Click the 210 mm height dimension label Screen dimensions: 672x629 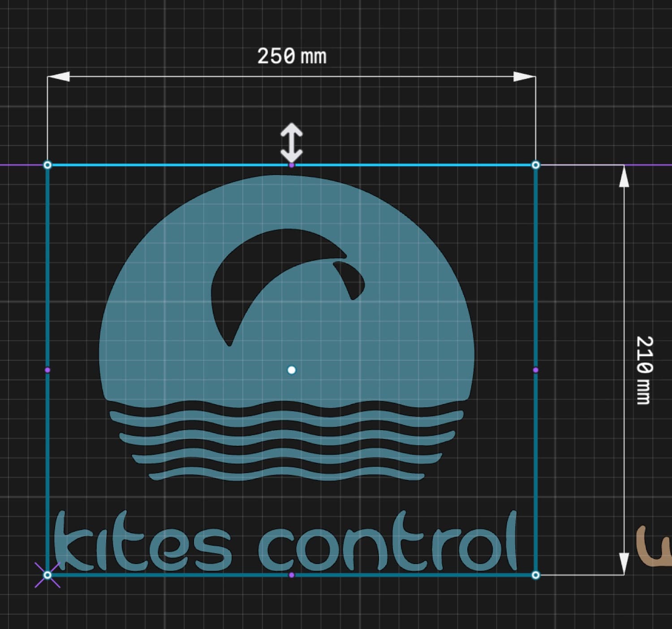click(x=645, y=370)
